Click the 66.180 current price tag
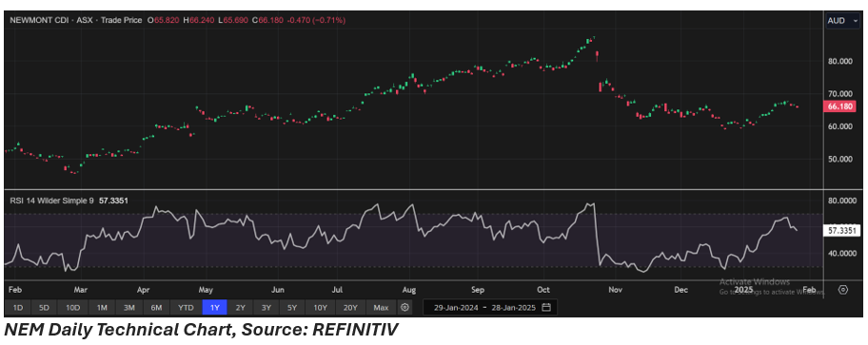 [838, 106]
